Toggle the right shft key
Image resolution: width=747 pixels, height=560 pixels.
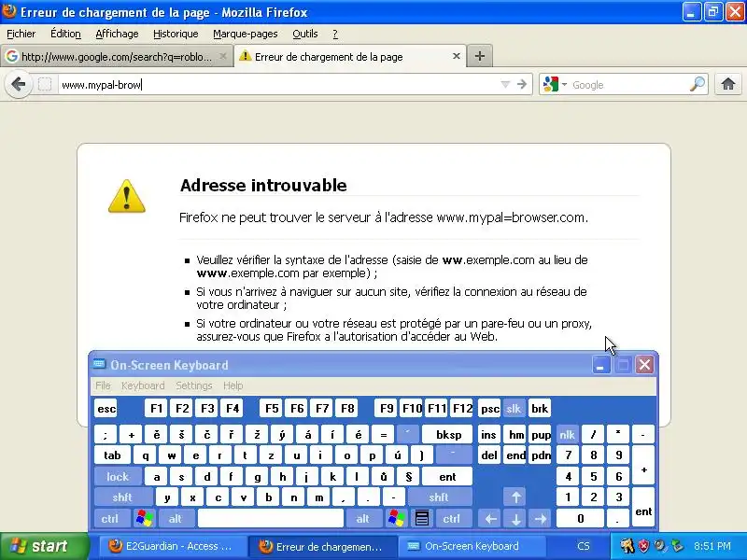click(x=439, y=497)
